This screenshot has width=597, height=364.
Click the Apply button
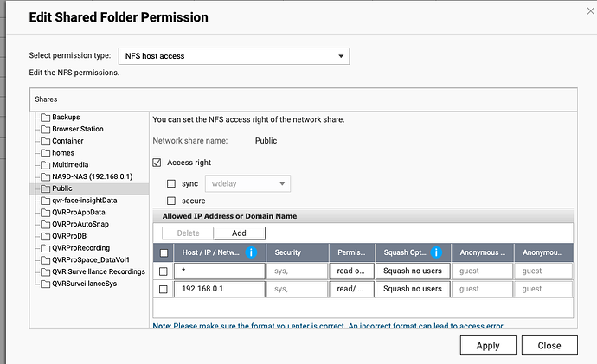click(488, 345)
